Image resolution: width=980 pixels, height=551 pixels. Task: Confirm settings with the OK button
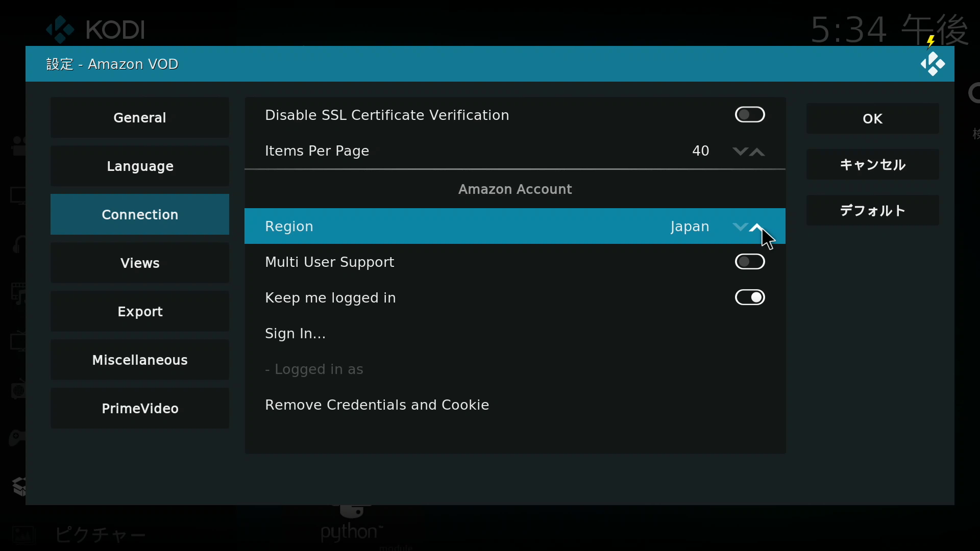(x=873, y=118)
